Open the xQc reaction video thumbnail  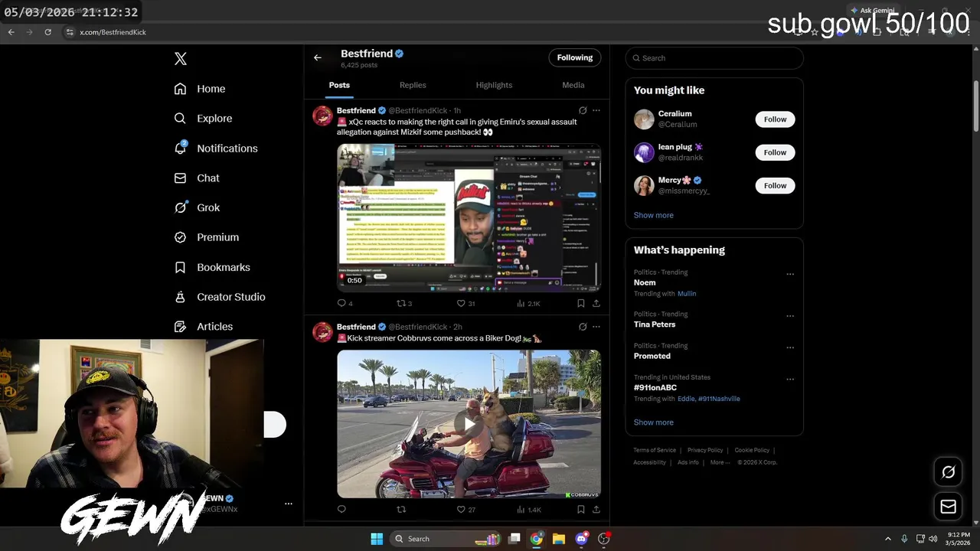[469, 217]
